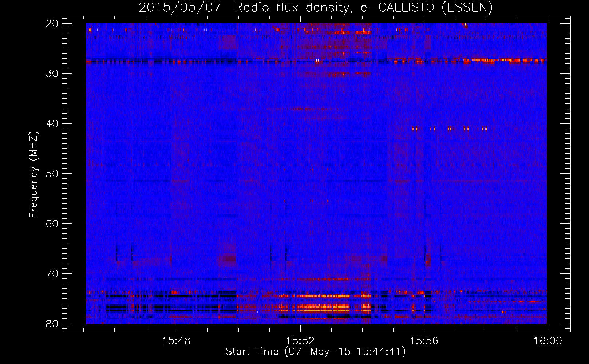
Task: Click the 50 frequency tick label
Action: [x=52, y=174]
